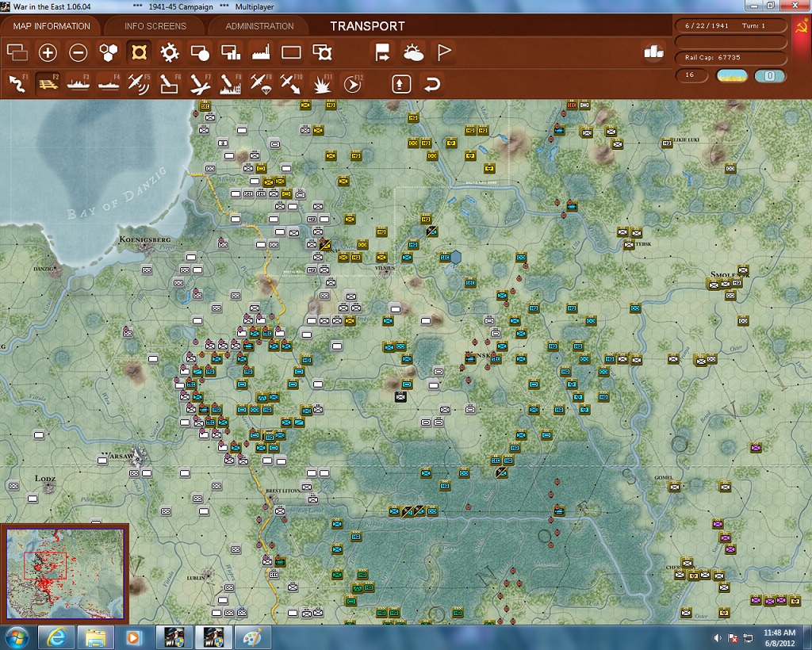Viewport: 812px width, 650px height.
Task: Toggle the highlighted yellow fort-shape icon
Action: 139,52
